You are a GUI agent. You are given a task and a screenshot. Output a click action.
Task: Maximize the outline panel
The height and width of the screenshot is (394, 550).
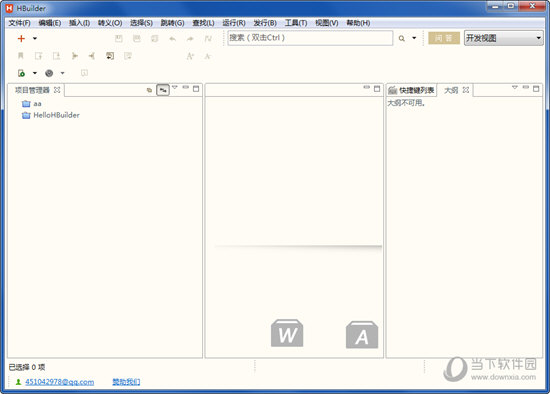536,89
